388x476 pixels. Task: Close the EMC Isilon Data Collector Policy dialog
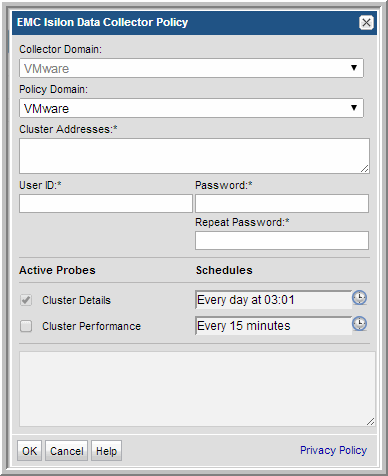point(366,23)
